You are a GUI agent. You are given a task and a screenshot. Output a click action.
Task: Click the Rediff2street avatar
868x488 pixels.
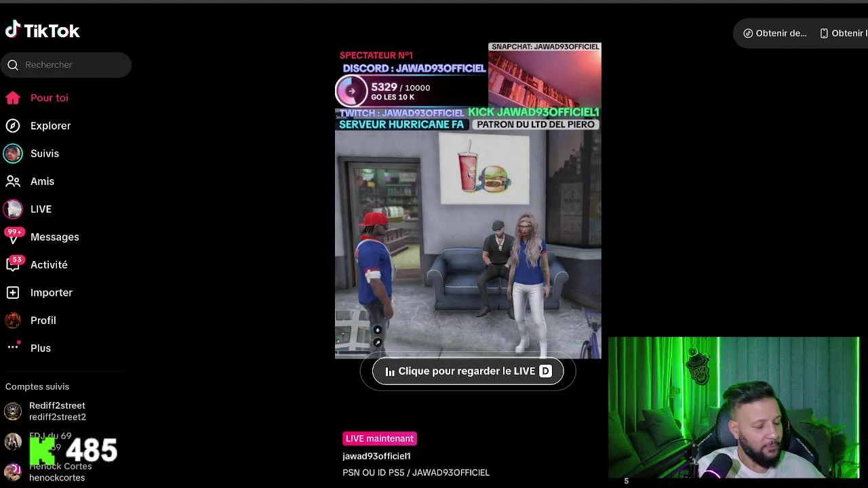13,411
